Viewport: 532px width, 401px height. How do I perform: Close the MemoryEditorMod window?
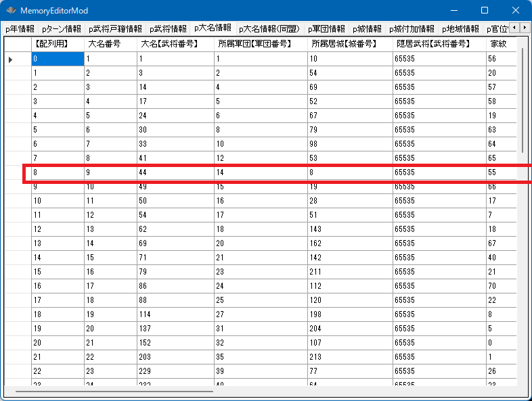coord(516,11)
